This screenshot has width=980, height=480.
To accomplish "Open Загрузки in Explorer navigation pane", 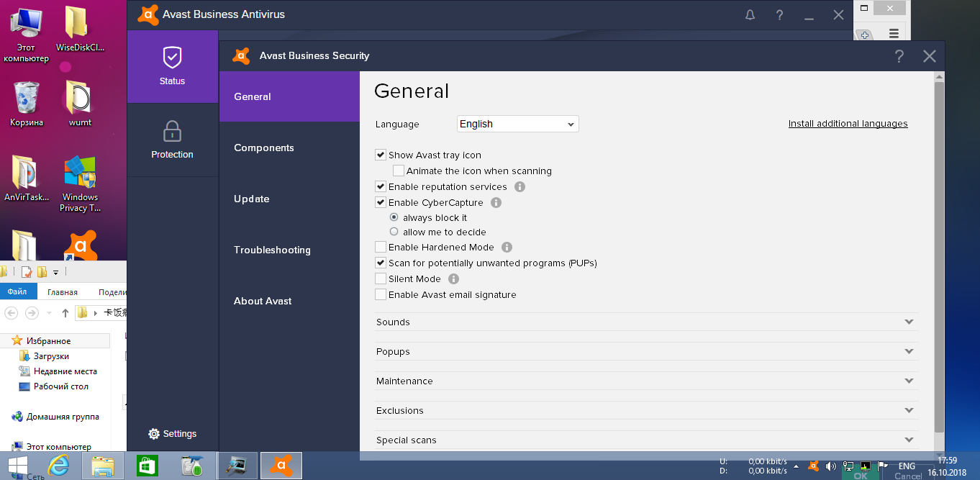I will pyautogui.click(x=51, y=356).
